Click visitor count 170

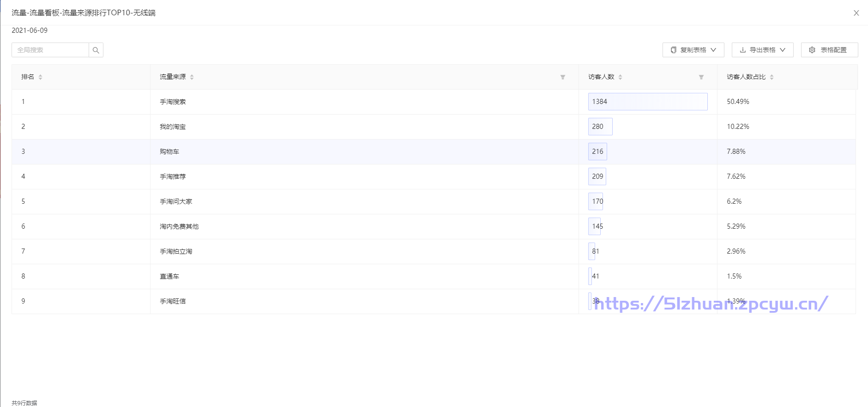pos(597,201)
